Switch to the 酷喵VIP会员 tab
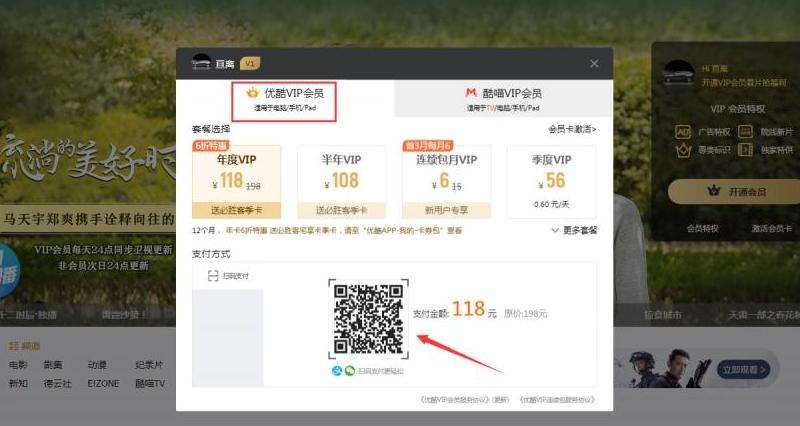 (x=503, y=98)
